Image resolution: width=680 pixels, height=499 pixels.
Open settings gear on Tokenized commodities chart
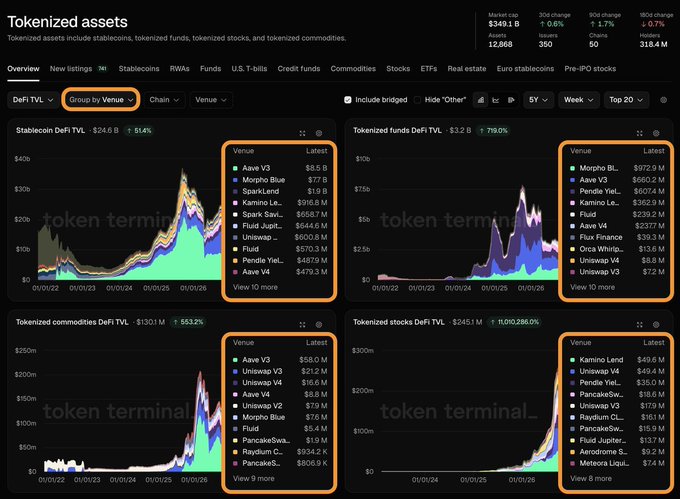click(319, 324)
